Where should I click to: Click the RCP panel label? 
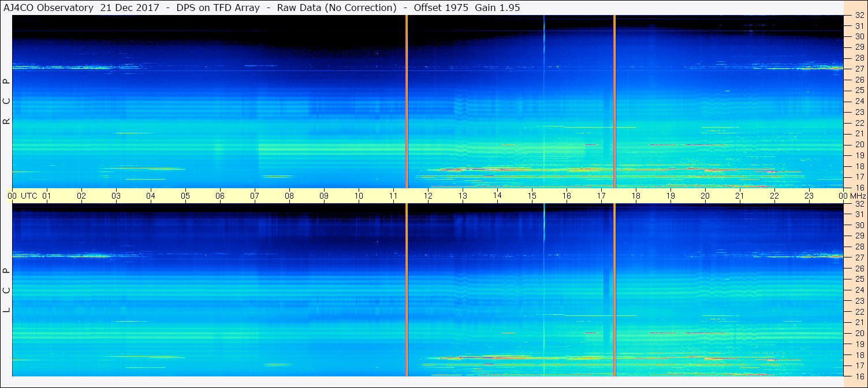(x=6, y=102)
